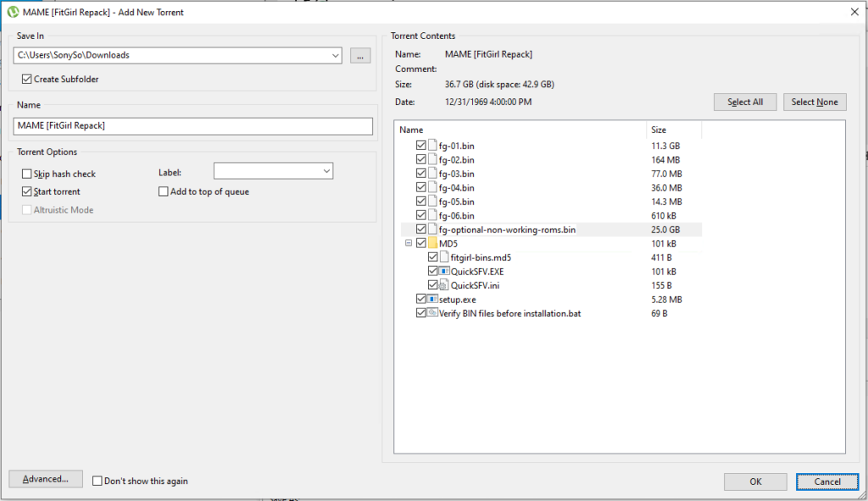Open the Label dropdown
Viewport: 868px width, 501px height.
326,171
